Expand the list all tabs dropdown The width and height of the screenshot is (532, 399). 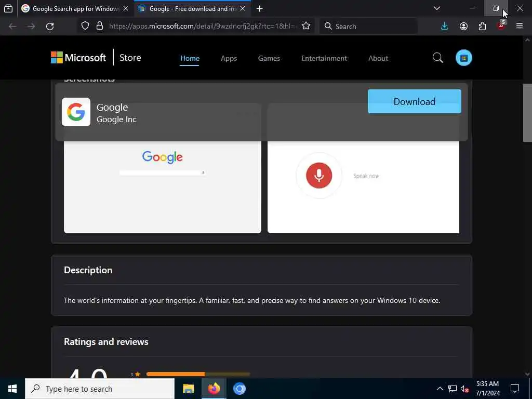click(x=437, y=8)
